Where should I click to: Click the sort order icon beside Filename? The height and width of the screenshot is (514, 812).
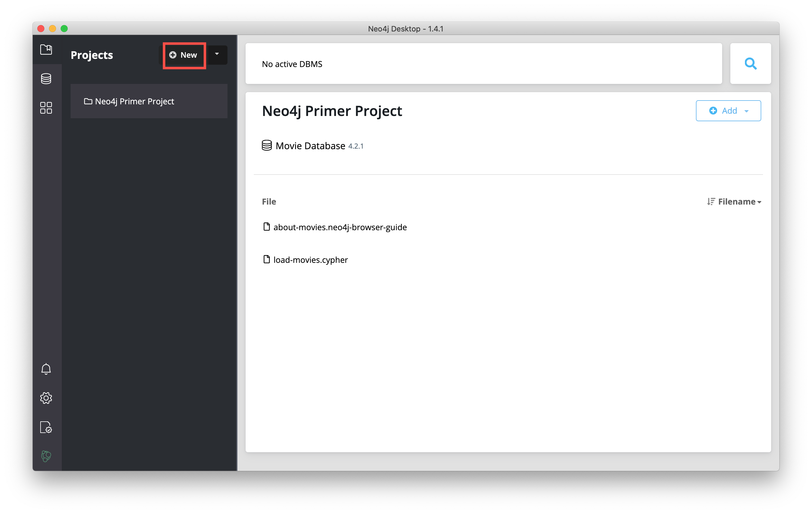coord(711,201)
